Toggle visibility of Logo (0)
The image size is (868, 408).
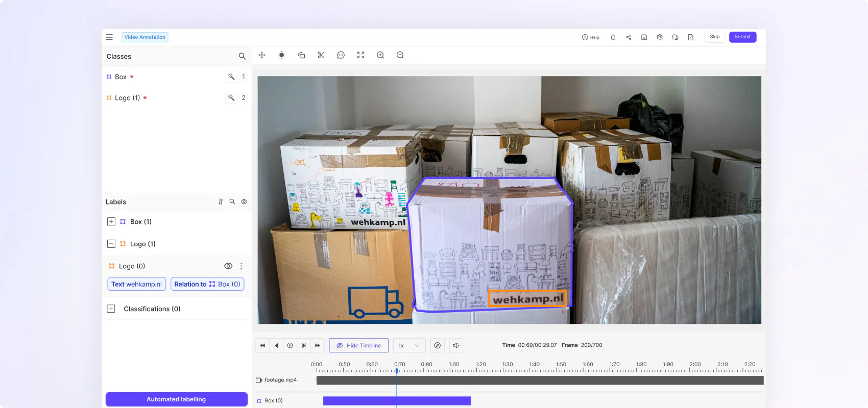click(228, 266)
